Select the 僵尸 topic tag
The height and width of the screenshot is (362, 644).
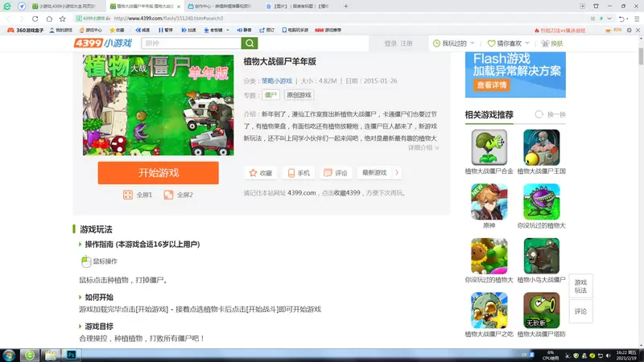pyautogui.click(x=270, y=95)
